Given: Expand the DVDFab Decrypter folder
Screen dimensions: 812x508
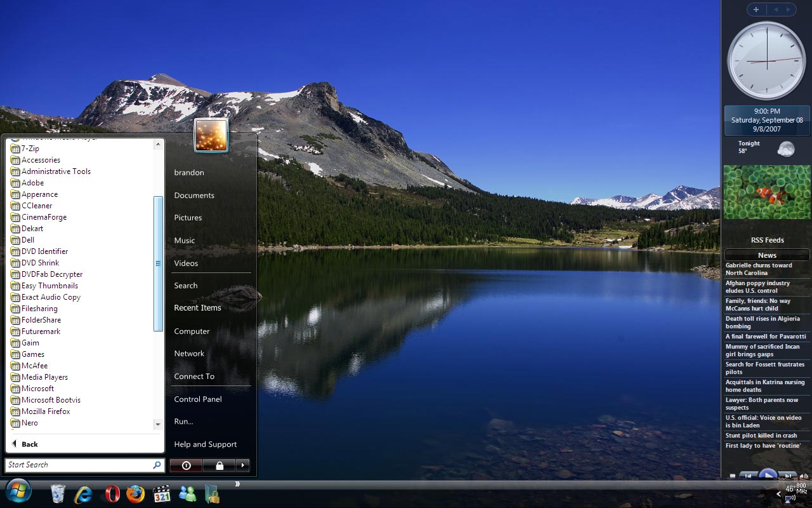Looking at the screenshot, I should click(46, 274).
